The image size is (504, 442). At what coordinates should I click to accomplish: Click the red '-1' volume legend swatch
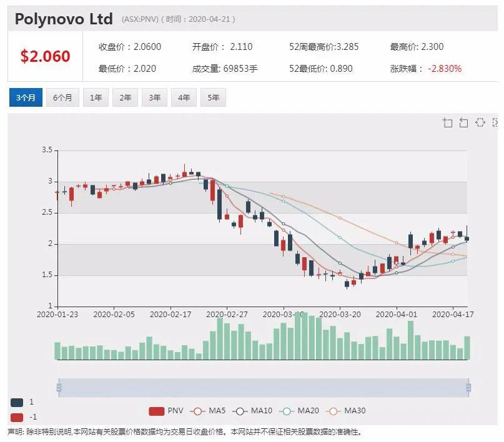click(17, 417)
